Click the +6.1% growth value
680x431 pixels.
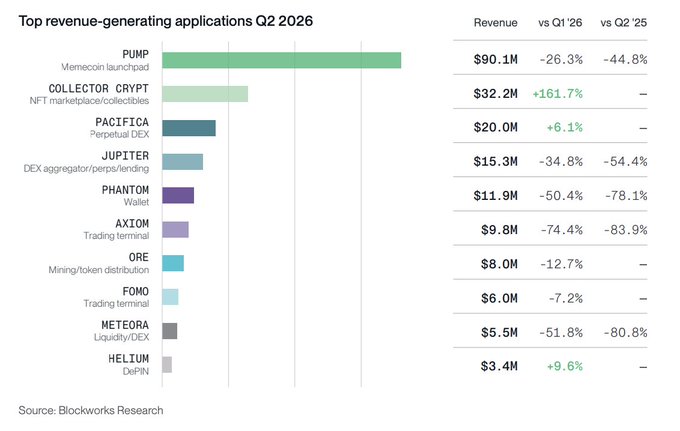coord(564,127)
